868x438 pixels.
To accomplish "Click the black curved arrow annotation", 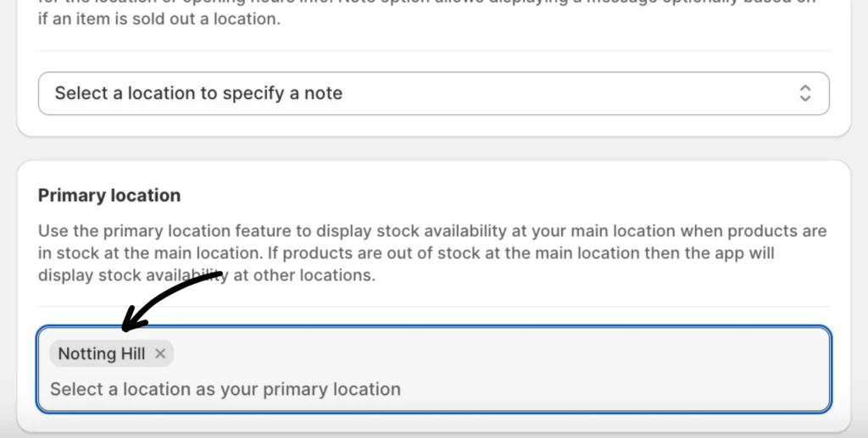I will coord(174,292).
